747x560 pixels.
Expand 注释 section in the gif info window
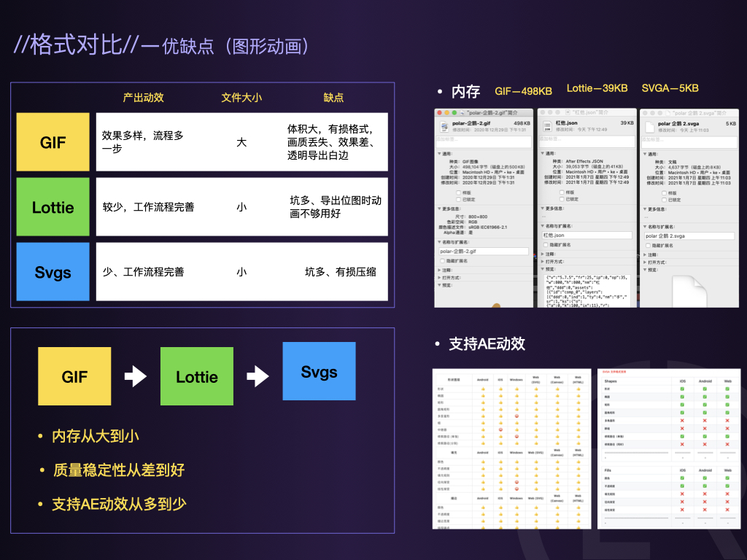[x=439, y=270]
